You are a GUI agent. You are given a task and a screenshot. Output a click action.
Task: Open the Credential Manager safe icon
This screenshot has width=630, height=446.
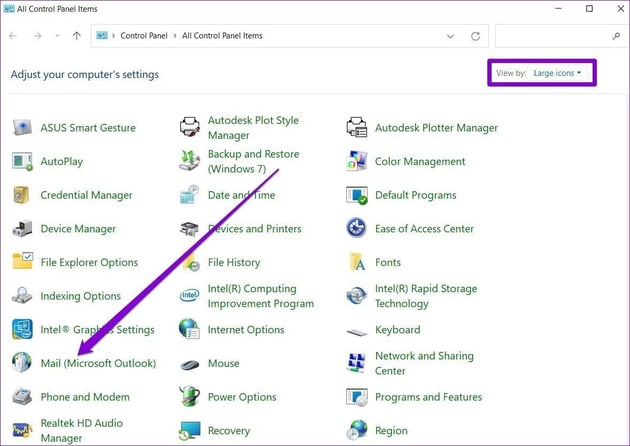point(21,195)
